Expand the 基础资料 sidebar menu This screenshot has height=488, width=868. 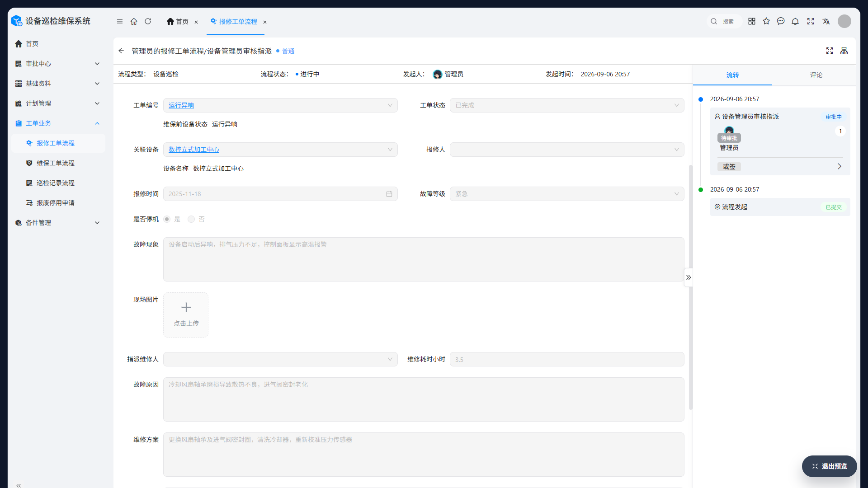pyautogui.click(x=58, y=84)
